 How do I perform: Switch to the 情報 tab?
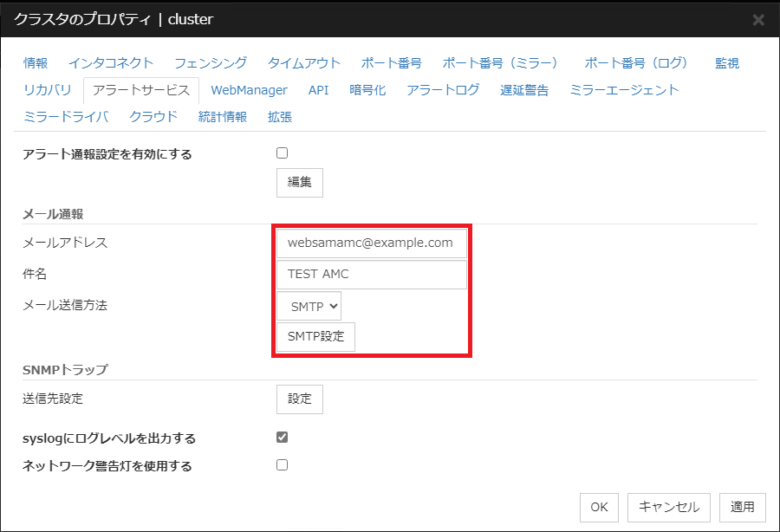[x=36, y=63]
